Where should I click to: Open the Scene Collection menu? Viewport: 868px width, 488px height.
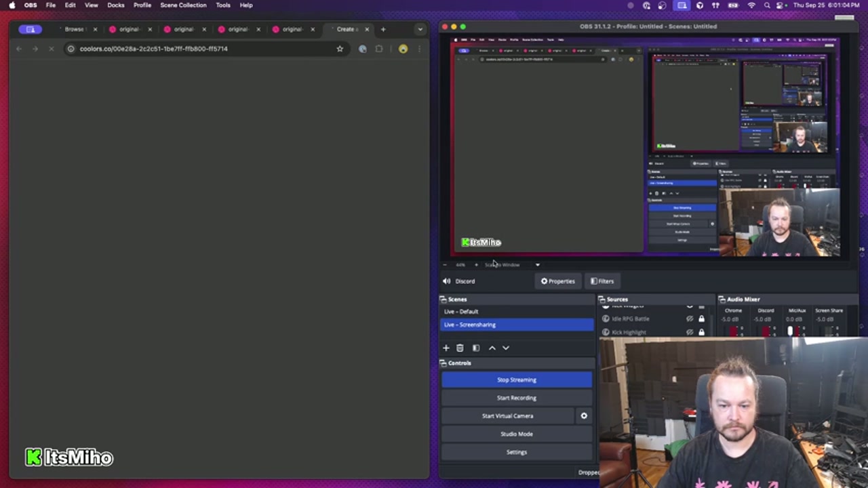(x=183, y=5)
